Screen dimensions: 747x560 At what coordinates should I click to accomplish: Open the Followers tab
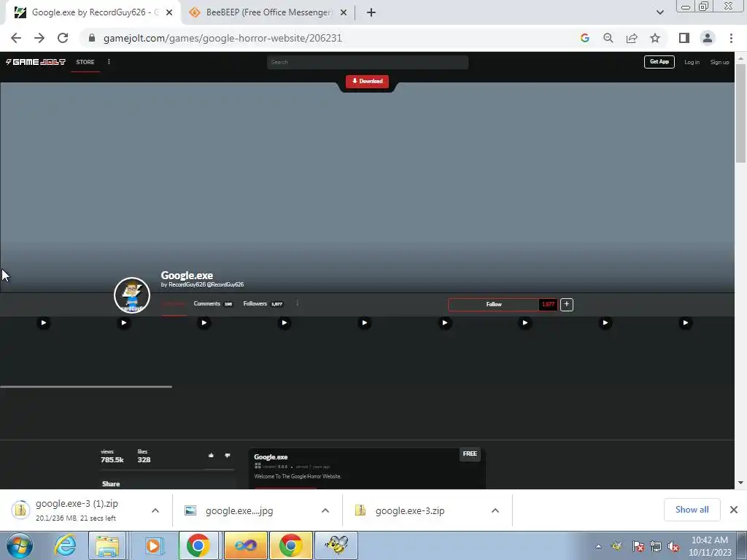point(263,303)
